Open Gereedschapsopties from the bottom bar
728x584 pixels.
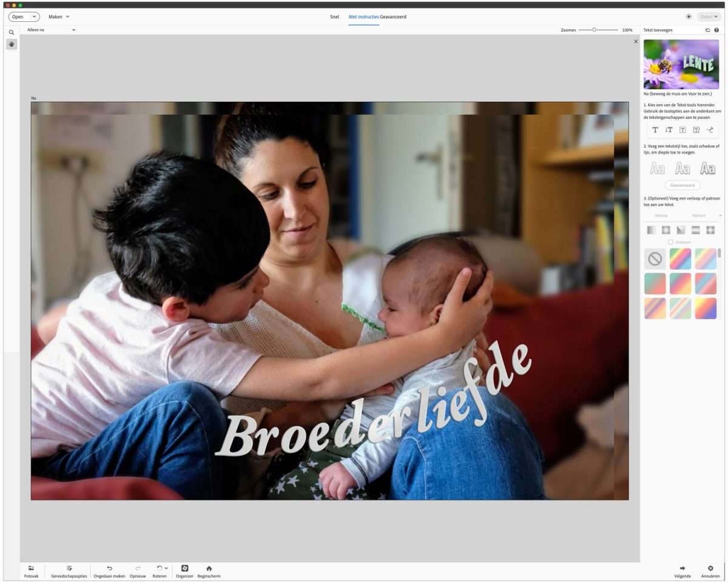coord(70,571)
